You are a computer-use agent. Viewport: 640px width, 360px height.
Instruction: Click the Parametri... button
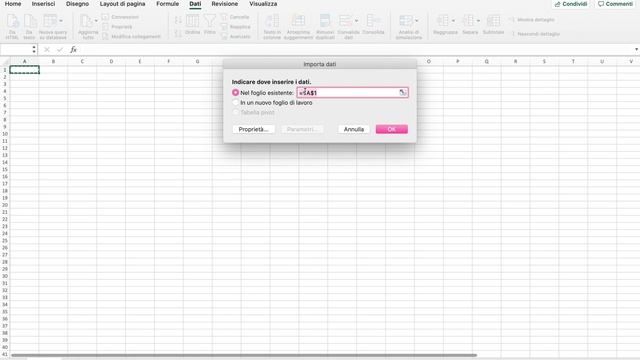301,129
